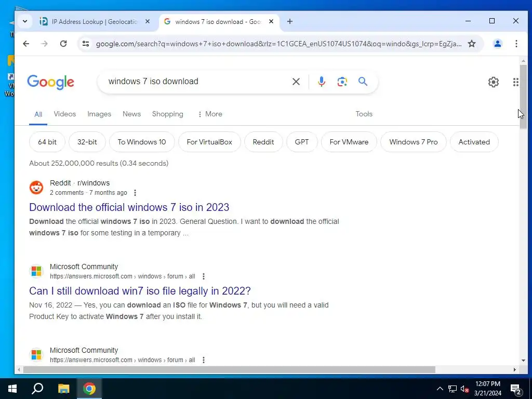Switch to IP Address Lookup tab
This screenshot has height=399, width=532.
click(95, 21)
